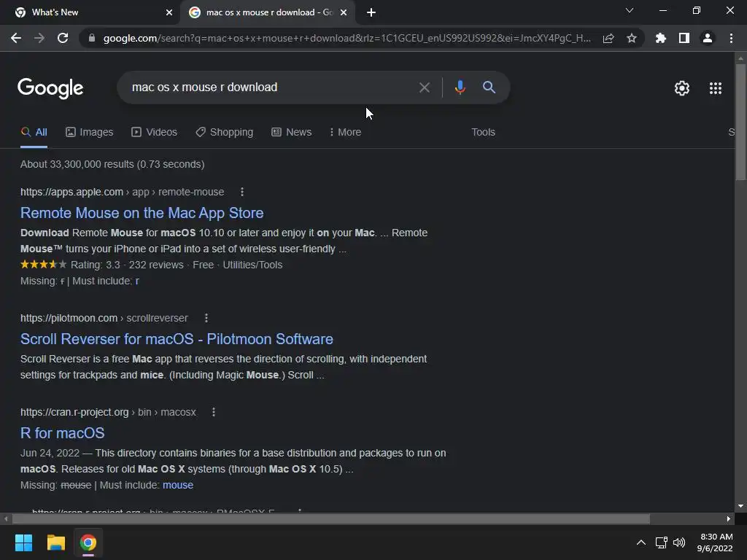Image resolution: width=747 pixels, height=560 pixels.
Task: Switch to News results
Action: 292,133
